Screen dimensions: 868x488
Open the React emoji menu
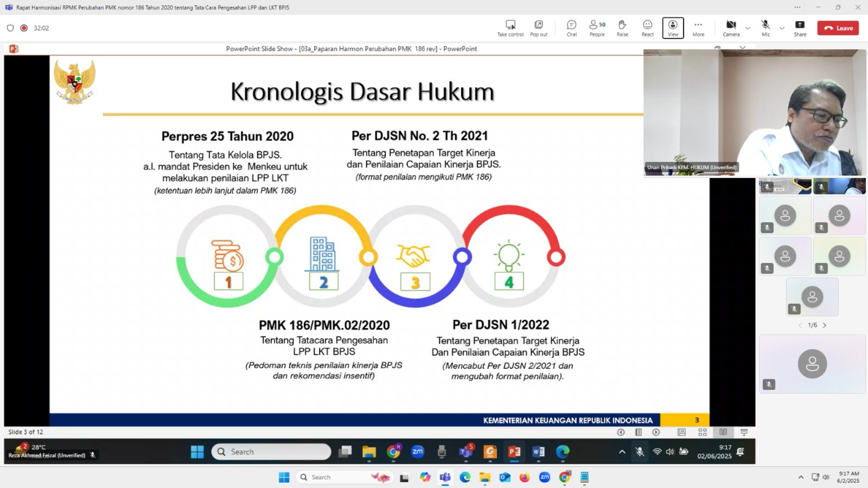pyautogui.click(x=647, y=28)
